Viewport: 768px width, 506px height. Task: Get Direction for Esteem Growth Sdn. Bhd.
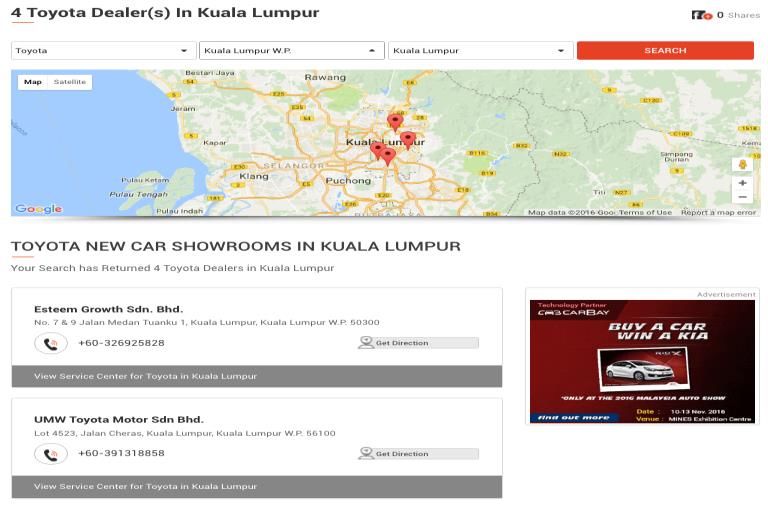point(418,343)
